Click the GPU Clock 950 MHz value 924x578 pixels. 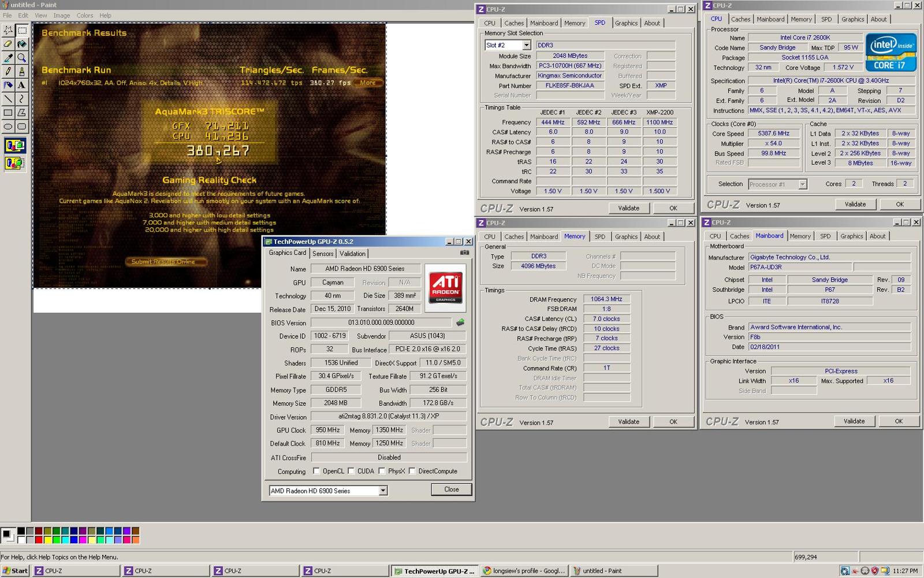(x=328, y=430)
